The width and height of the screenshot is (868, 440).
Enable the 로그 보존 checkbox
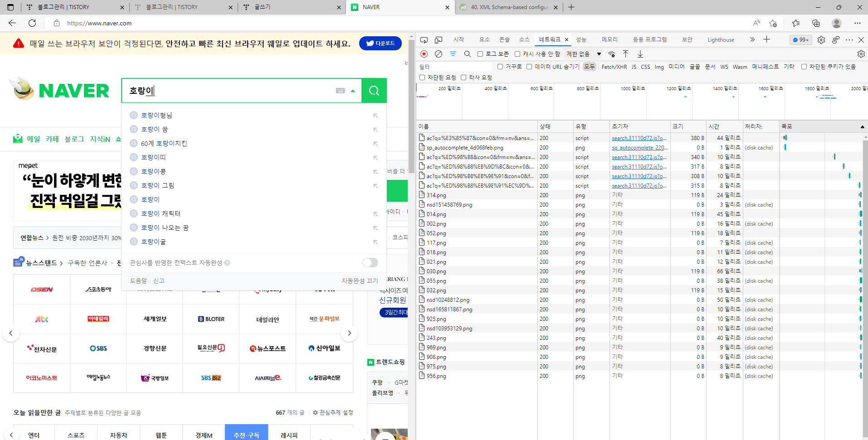coord(480,54)
